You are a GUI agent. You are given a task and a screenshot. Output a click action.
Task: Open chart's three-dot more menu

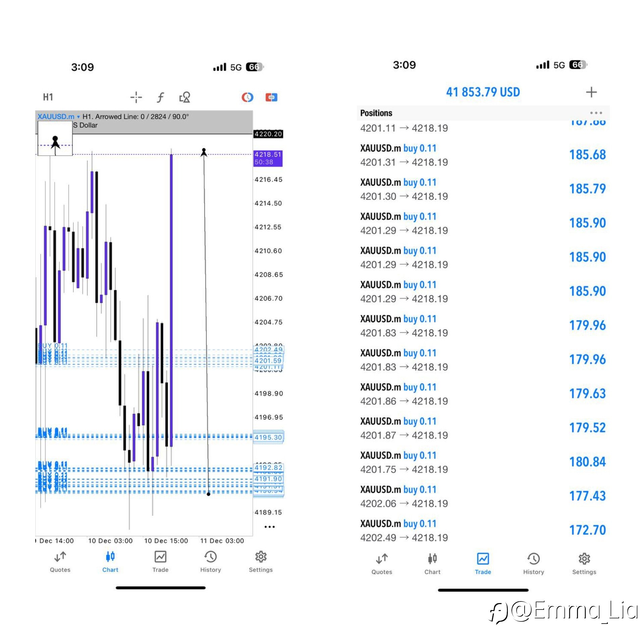click(x=269, y=527)
